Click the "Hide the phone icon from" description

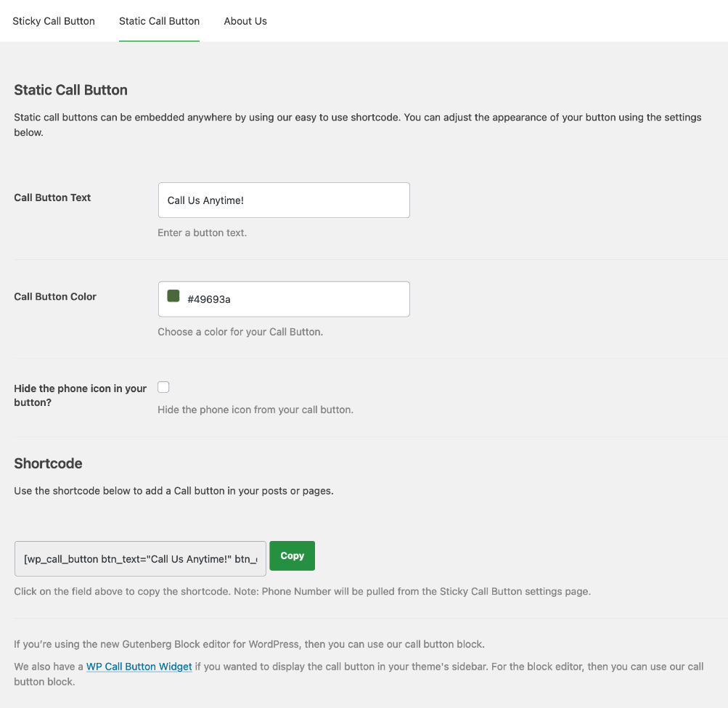[255, 410]
